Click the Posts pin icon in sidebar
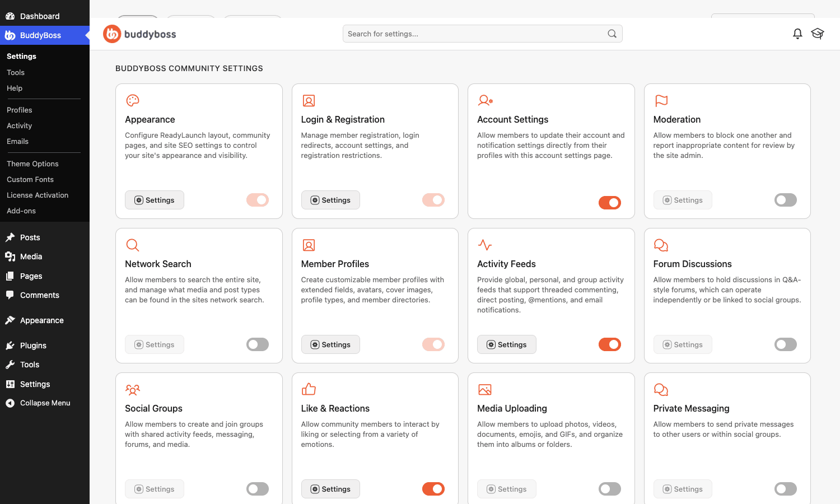Image resolution: width=840 pixels, height=504 pixels. [x=10, y=237]
